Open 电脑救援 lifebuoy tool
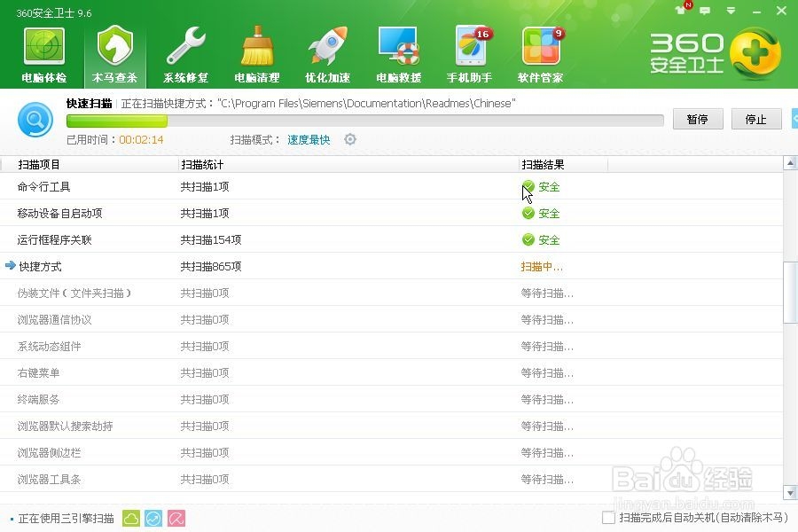Viewport: 798px width, 532px height. tap(398, 54)
